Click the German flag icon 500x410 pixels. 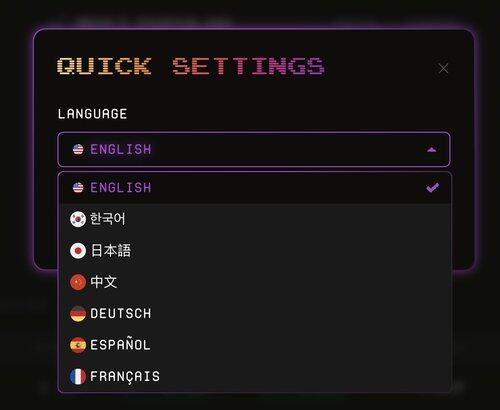pos(78,314)
